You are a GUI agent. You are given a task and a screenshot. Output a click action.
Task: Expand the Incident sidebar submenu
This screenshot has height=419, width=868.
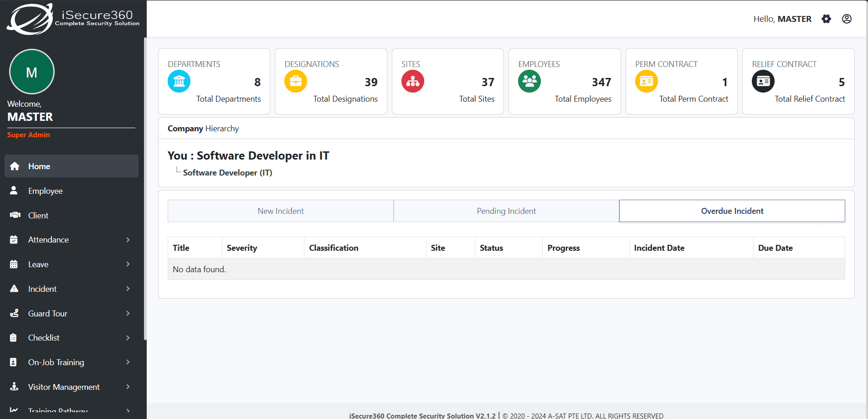point(71,289)
